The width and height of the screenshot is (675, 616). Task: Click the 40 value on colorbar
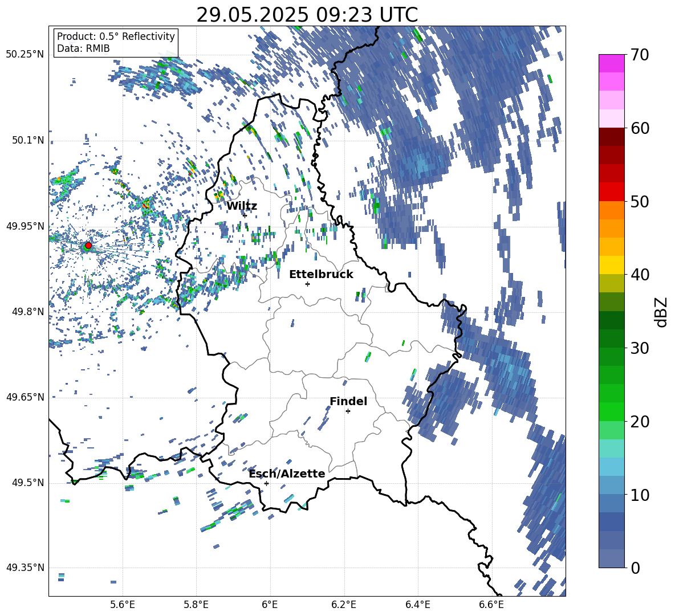coord(640,275)
